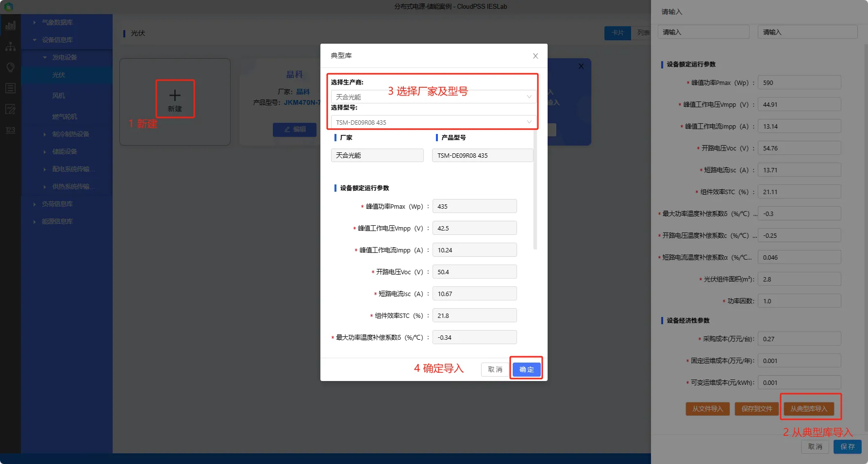Click the dialog 短路电流Isc field showing 10.67
The width and height of the screenshot is (868, 464).
(x=475, y=294)
